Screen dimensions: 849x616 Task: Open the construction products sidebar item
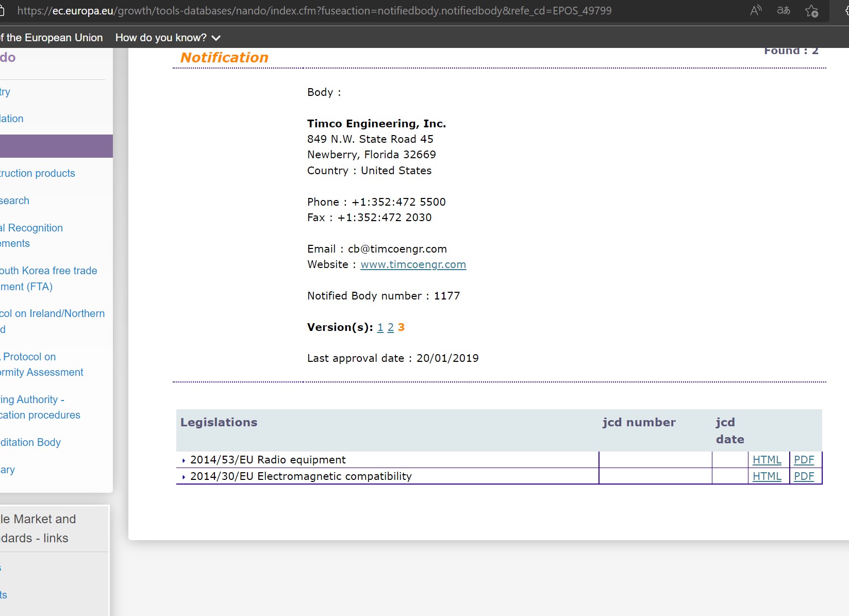point(38,173)
